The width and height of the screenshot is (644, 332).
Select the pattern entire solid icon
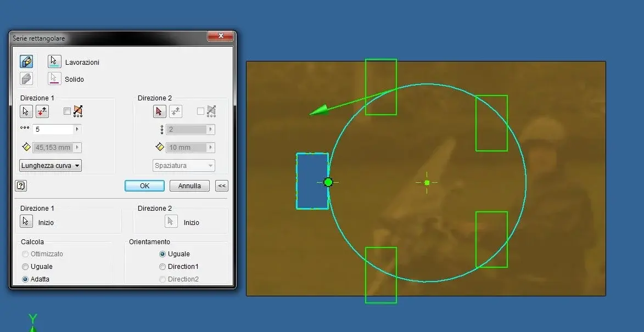(x=26, y=78)
